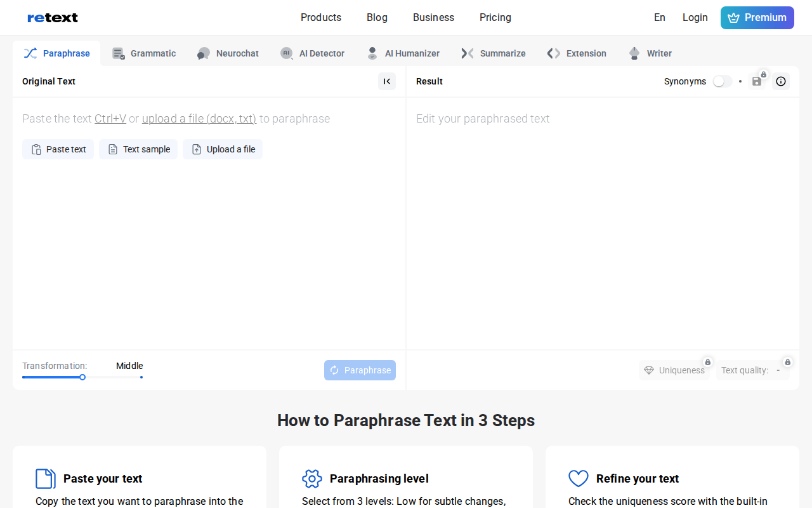Open the AI Detector tool

coord(313,53)
